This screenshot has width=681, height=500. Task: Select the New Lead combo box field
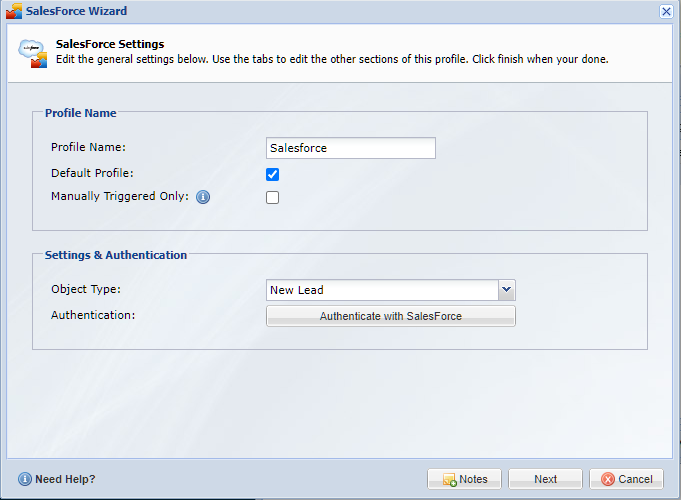(382, 290)
